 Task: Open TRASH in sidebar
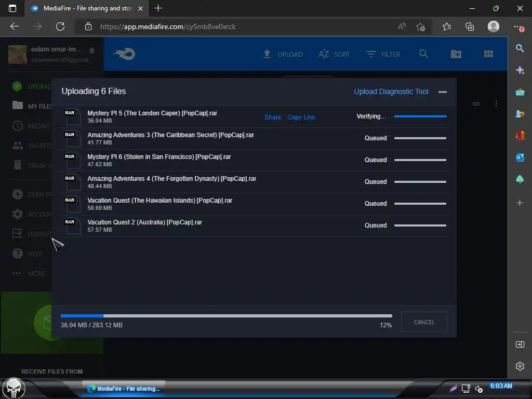[32, 165]
